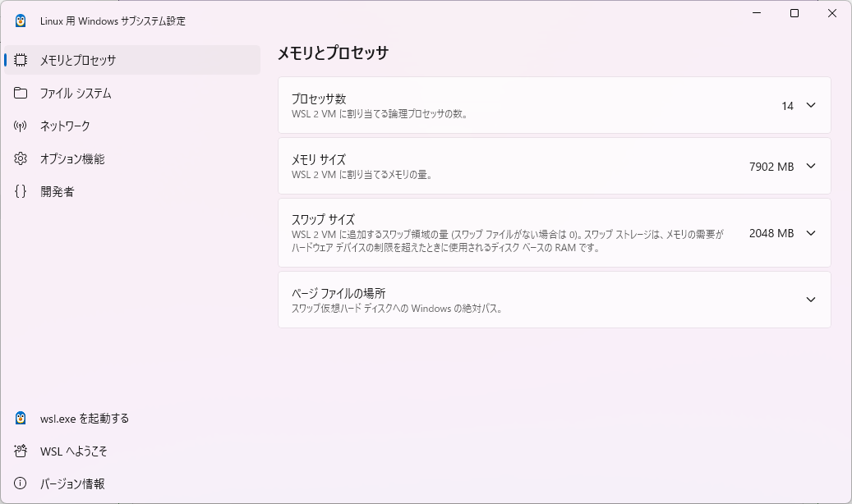Click description WSL 2 VM に割り当てる論理プロセッサの数
Viewport: 852px width, 504px height.
380,114
